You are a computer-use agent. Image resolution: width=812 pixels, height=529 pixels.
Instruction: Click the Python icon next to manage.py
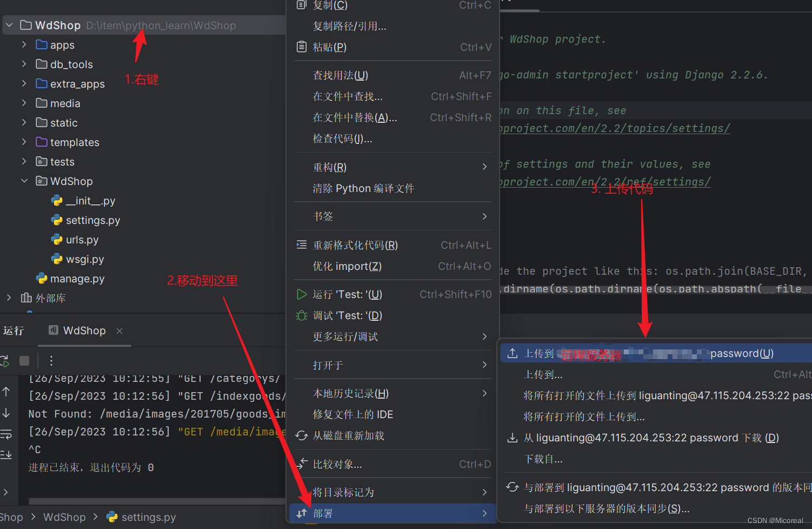42,279
